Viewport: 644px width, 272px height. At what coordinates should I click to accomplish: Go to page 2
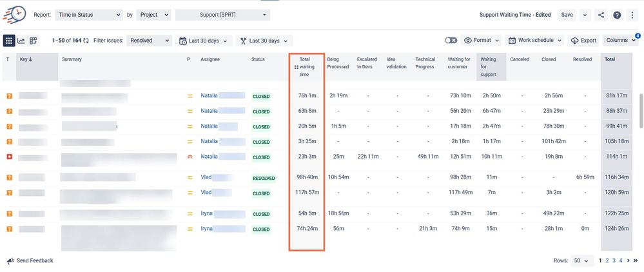(607, 260)
